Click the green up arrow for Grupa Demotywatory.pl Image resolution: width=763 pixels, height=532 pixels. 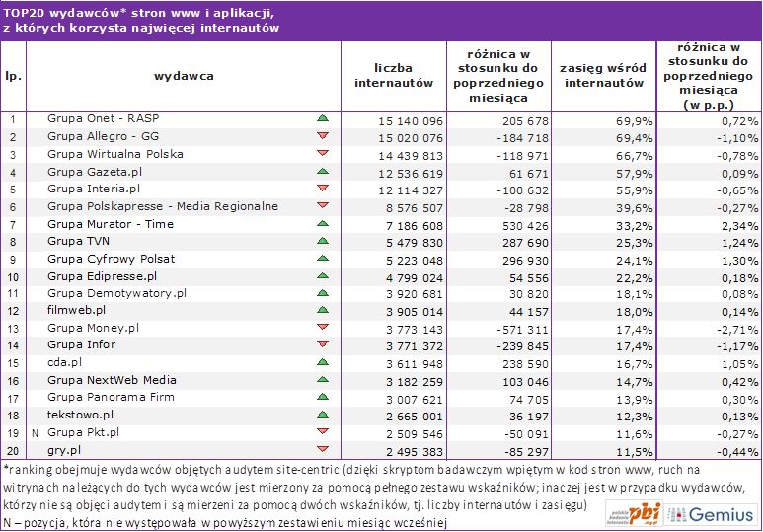point(323,293)
